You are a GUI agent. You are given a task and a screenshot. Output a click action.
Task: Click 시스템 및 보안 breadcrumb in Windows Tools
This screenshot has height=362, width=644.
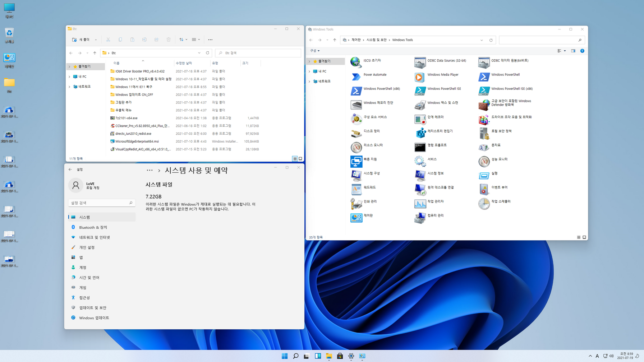(x=376, y=40)
